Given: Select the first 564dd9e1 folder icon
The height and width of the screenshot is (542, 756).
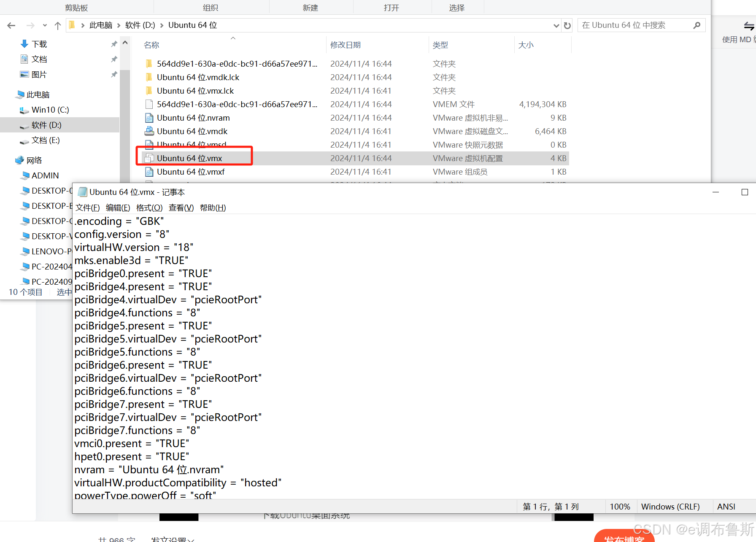Looking at the screenshot, I should pyautogui.click(x=149, y=64).
